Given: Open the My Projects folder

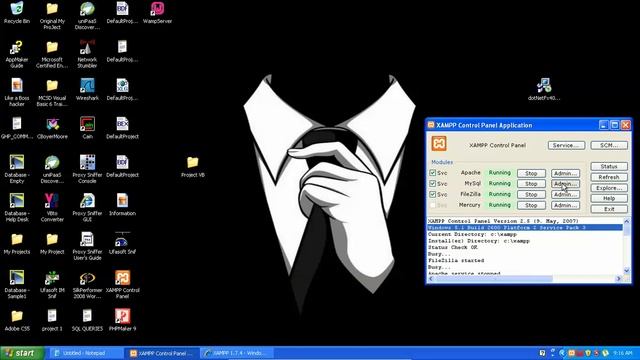Looking at the screenshot, I should pos(17,243).
